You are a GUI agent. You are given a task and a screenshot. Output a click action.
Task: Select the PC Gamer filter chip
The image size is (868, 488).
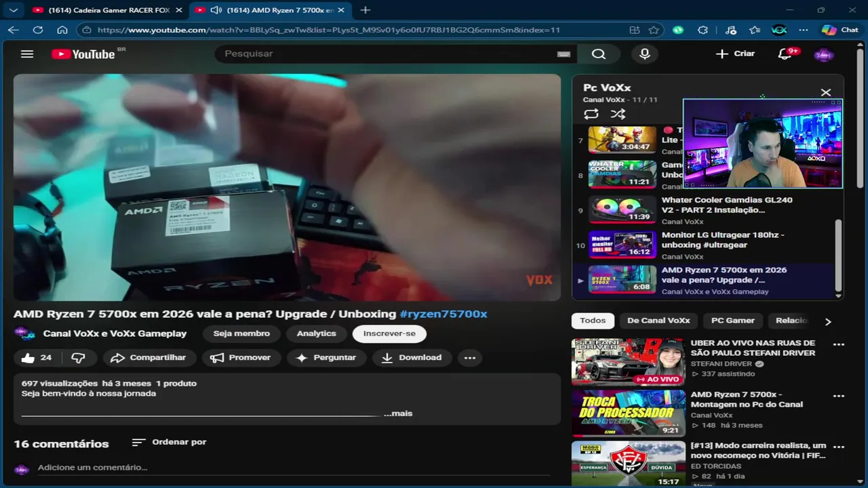[733, 321]
